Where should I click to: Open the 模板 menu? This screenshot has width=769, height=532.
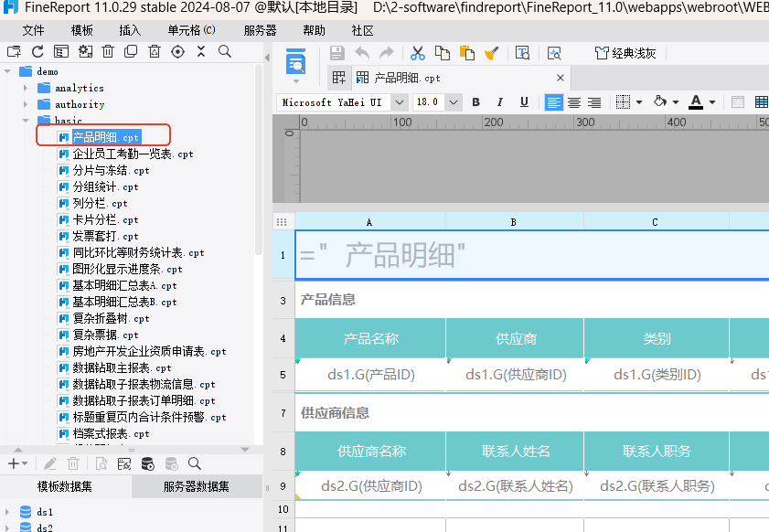[x=82, y=30]
